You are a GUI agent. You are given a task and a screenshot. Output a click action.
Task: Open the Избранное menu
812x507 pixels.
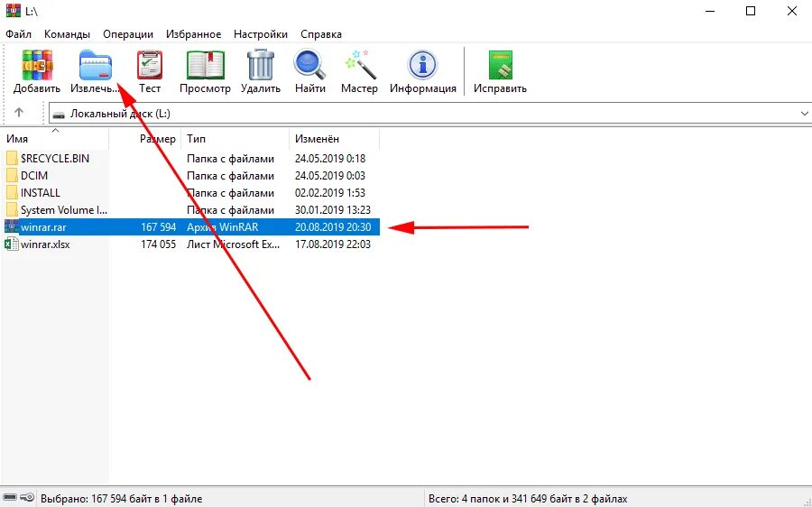[194, 34]
